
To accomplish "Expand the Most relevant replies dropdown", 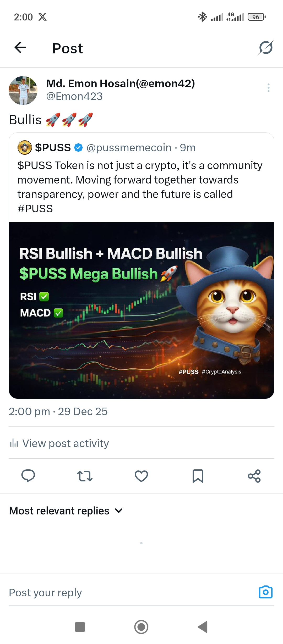I will pyautogui.click(x=66, y=511).
